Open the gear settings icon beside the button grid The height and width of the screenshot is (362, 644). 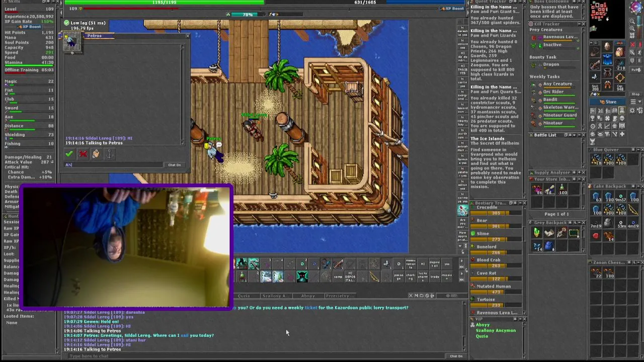tap(632, 111)
